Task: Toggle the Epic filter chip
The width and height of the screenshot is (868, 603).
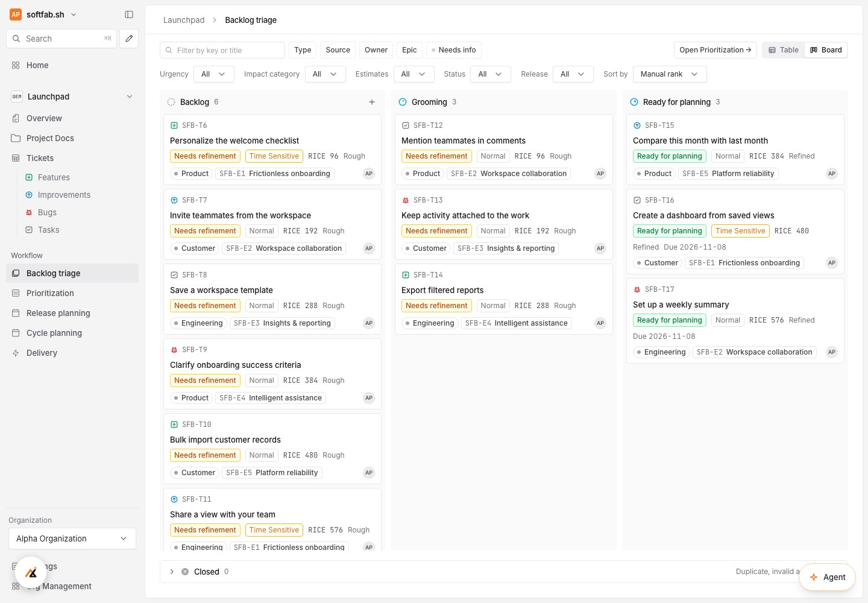Action: (x=409, y=50)
